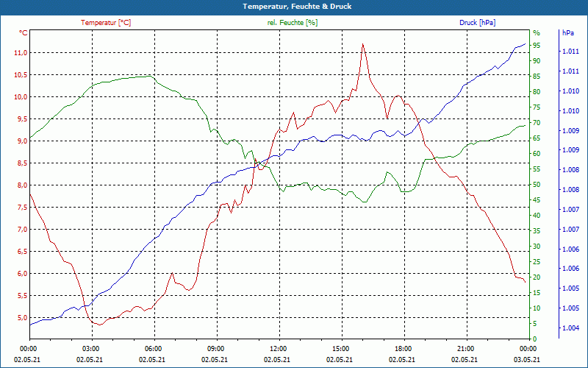588x368 pixels.
Task: Click the '55' humidity axis value
Action: 537,169
